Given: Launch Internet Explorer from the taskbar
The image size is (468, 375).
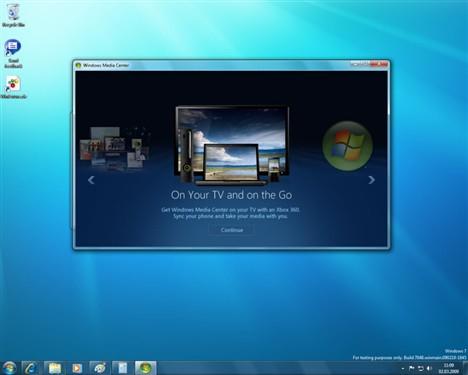Looking at the screenshot, I should coord(31,368).
